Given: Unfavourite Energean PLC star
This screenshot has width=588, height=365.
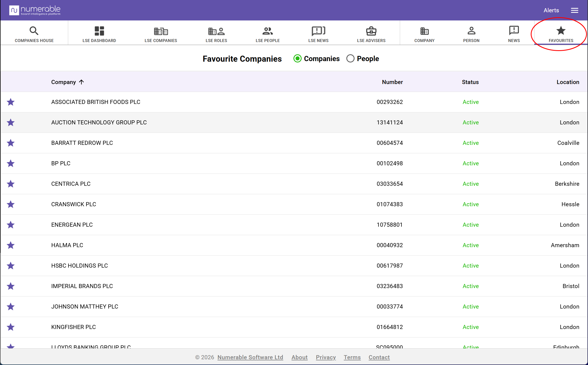Looking at the screenshot, I should 11,225.
